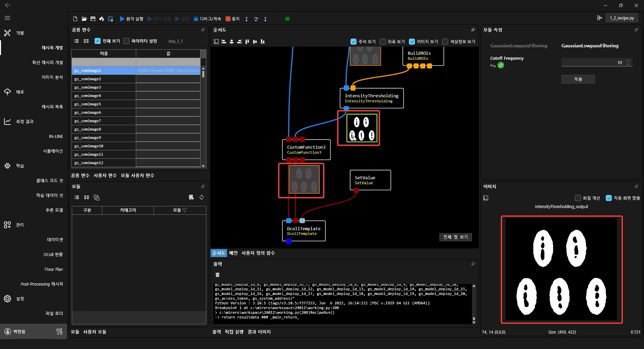Click the 적용 apply button
Viewport: 644px width, 349px height.
coord(578,79)
